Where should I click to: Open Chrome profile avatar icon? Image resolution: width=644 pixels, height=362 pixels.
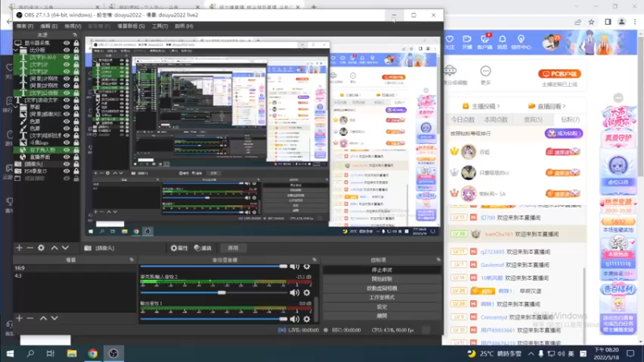[x=621, y=23]
